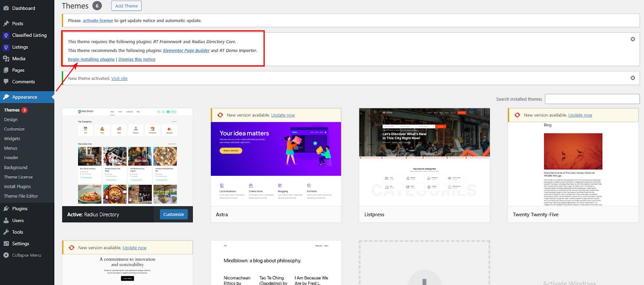Open the Twenty Twenty-Five theme thumbnail
This screenshot has width=644, height=285.
point(573,164)
